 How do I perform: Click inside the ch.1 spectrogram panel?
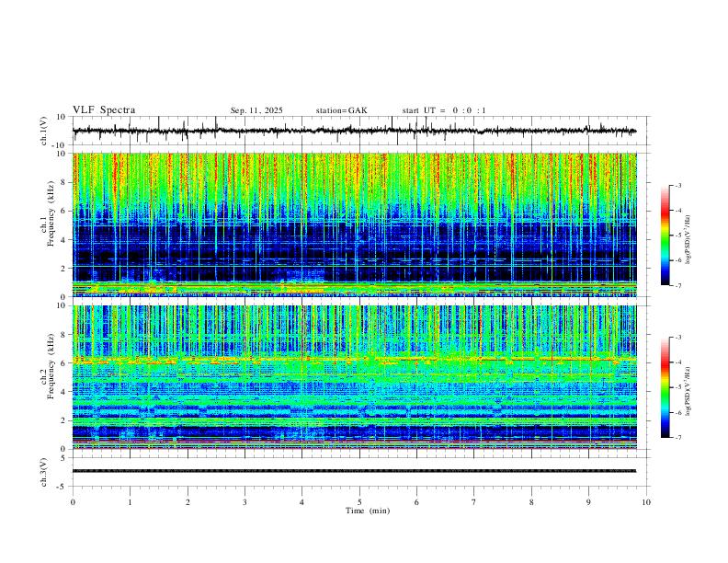click(x=354, y=224)
